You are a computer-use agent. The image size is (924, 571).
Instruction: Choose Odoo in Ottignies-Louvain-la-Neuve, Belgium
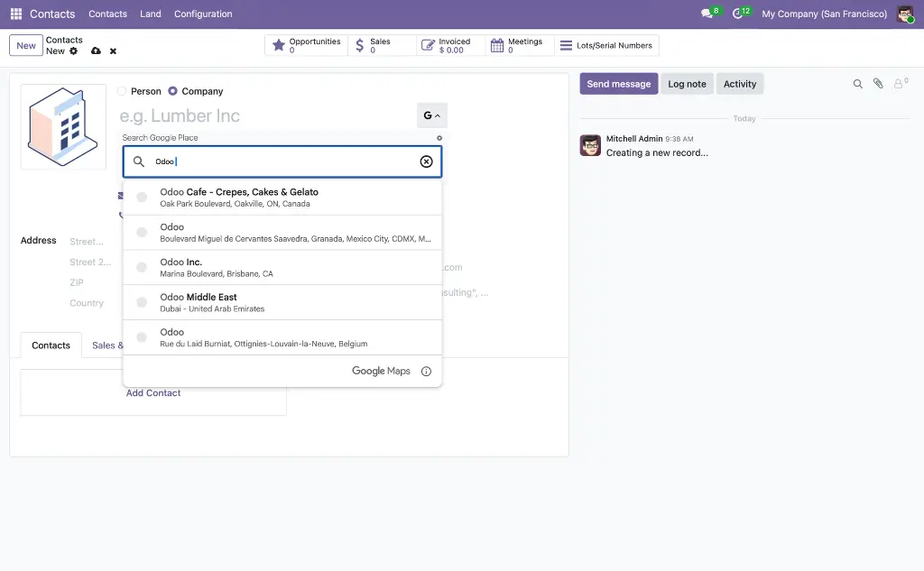pyautogui.click(x=282, y=337)
